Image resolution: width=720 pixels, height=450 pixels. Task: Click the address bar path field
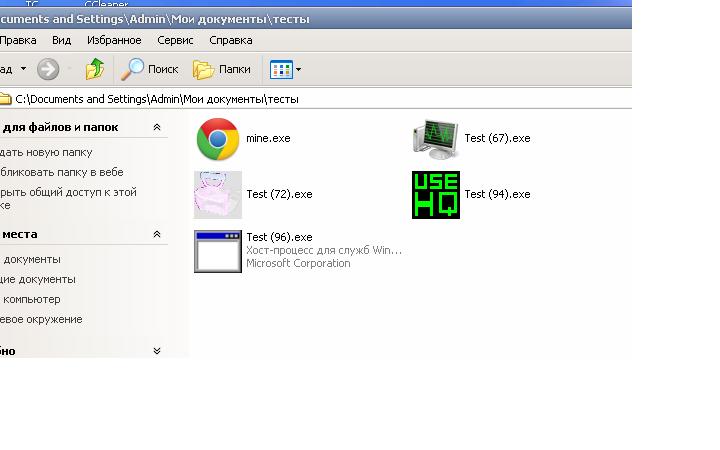pyautogui.click(x=316, y=99)
